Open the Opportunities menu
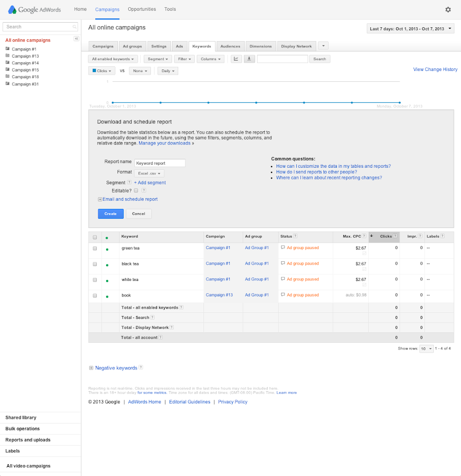 [x=142, y=9]
